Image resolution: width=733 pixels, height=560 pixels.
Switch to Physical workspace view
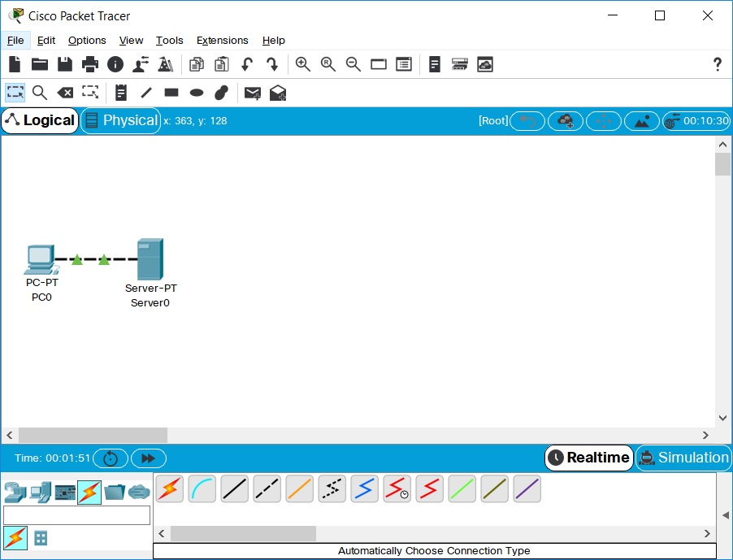120,120
